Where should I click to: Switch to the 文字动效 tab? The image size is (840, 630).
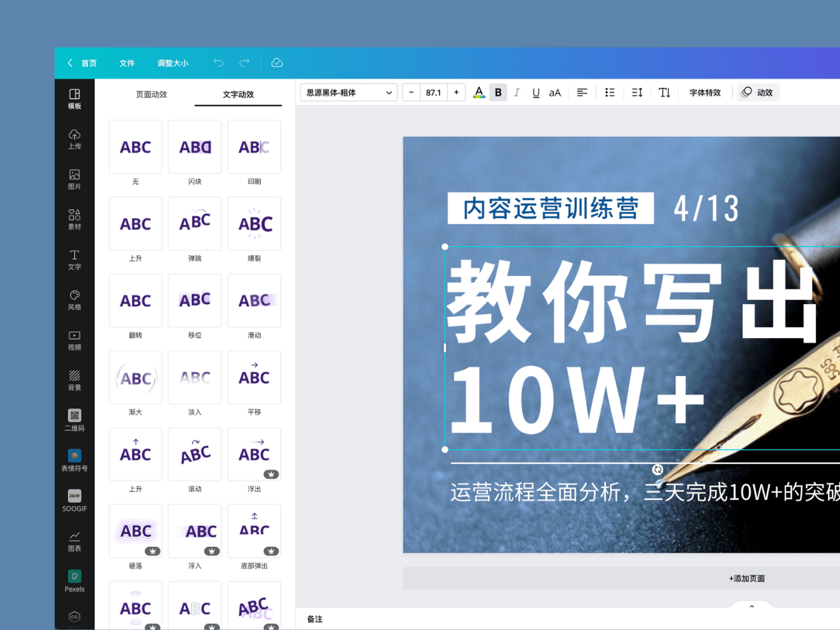coord(238,95)
